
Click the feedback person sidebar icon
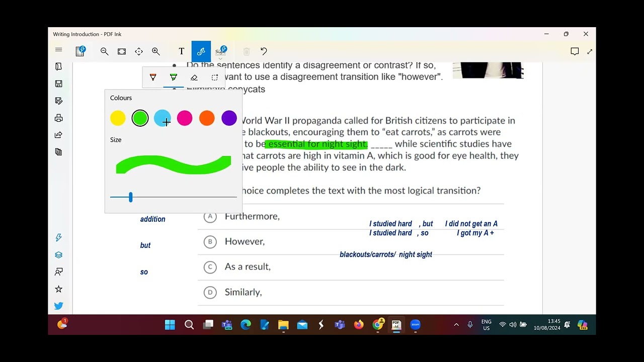(x=59, y=271)
